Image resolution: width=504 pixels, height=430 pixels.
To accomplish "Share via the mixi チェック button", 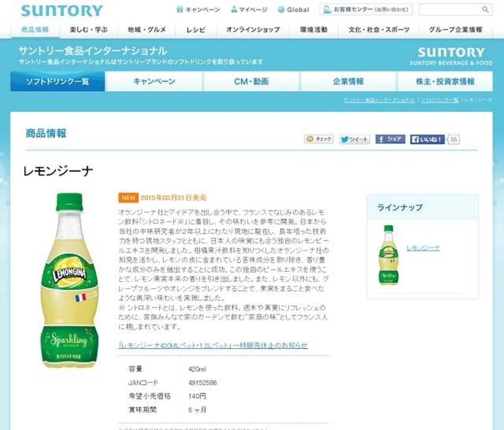I will [x=319, y=139].
